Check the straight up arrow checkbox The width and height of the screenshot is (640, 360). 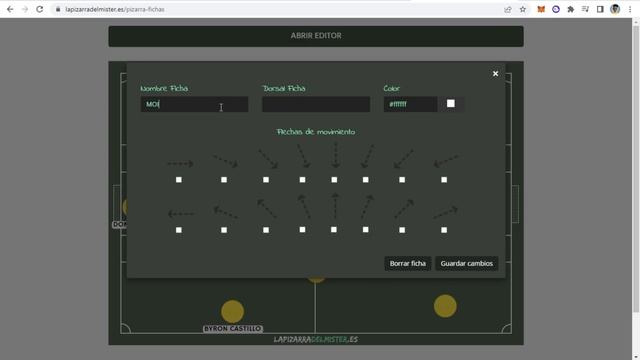[334, 230]
